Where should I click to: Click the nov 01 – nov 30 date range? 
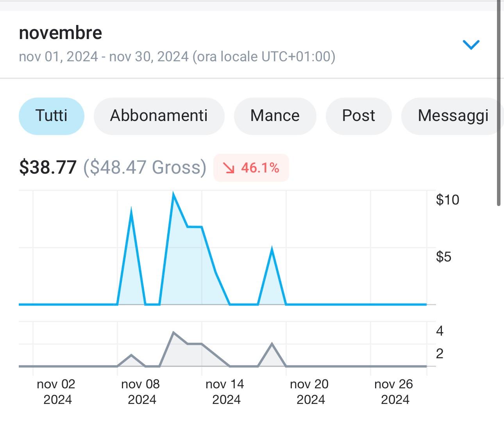pyautogui.click(x=177, y=57)
